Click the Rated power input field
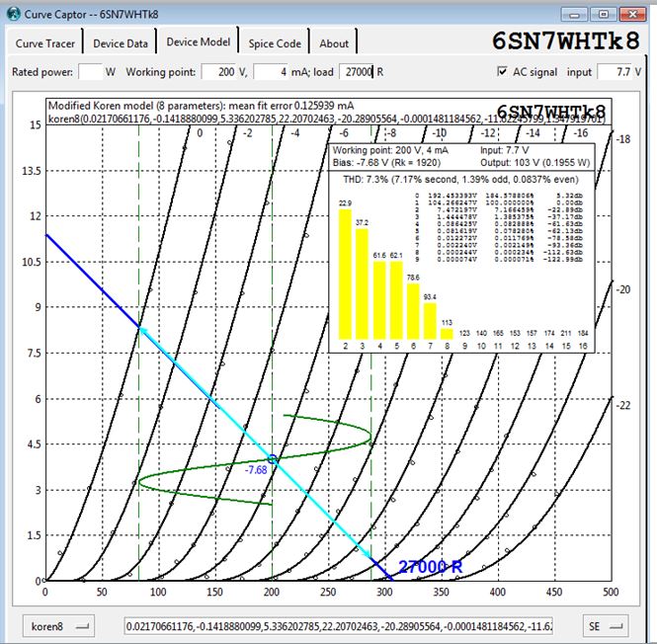This screenshot has height=644, width=657. tap(90, 72)
